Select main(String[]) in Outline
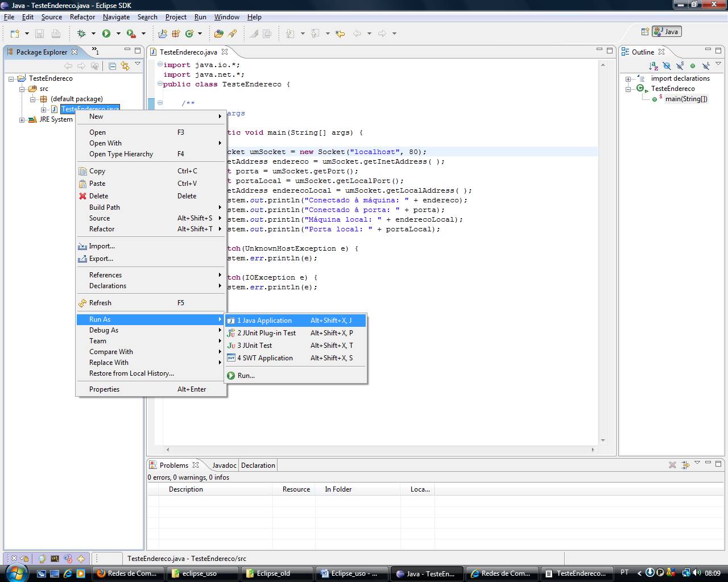728x582 pixels. (686, 99)
